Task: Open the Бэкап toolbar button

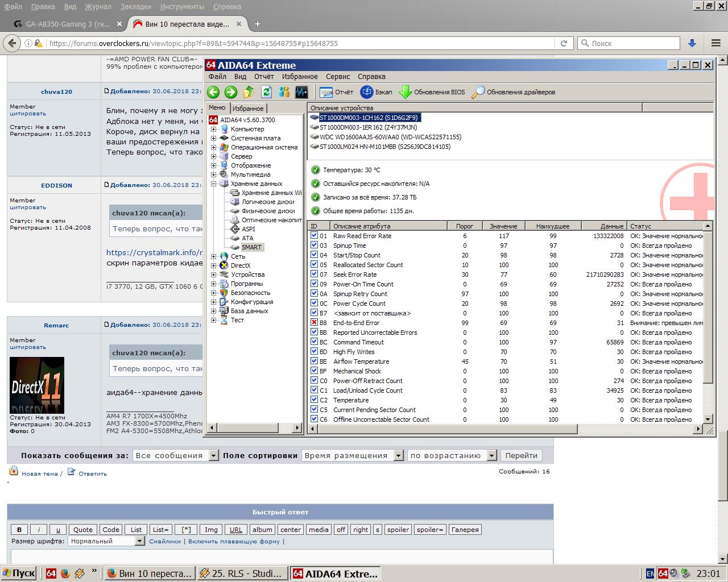Action: (x=377, y=92)
